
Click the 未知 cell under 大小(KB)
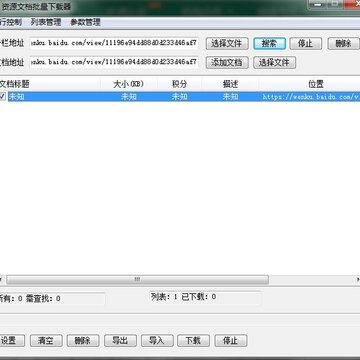(x=129, y=97)
